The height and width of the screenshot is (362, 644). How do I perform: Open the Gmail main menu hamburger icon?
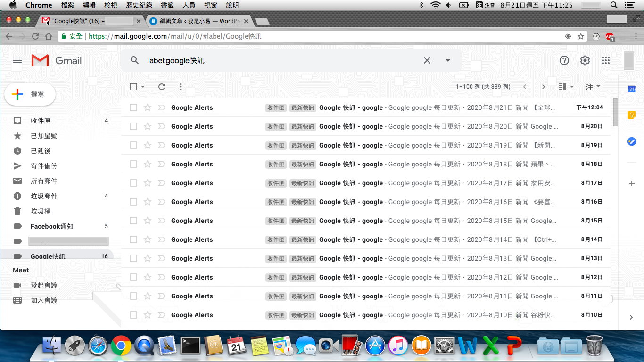(17, 60)
